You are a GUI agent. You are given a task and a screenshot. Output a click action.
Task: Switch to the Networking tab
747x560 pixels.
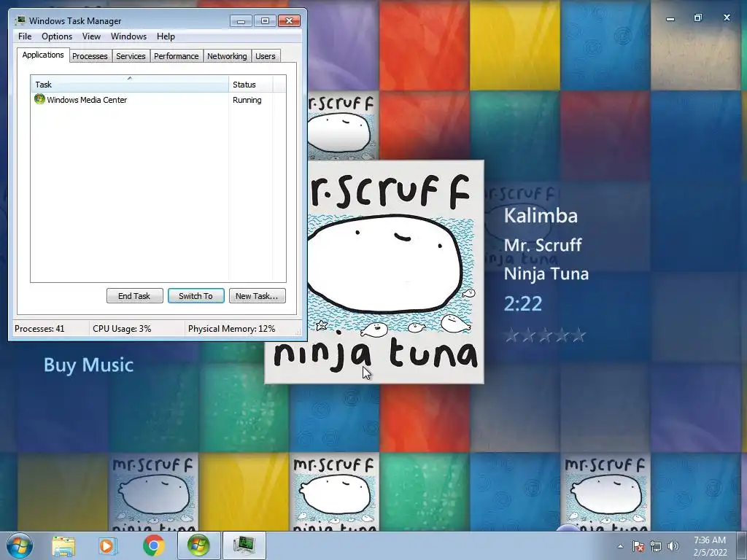tap(227, 56)
